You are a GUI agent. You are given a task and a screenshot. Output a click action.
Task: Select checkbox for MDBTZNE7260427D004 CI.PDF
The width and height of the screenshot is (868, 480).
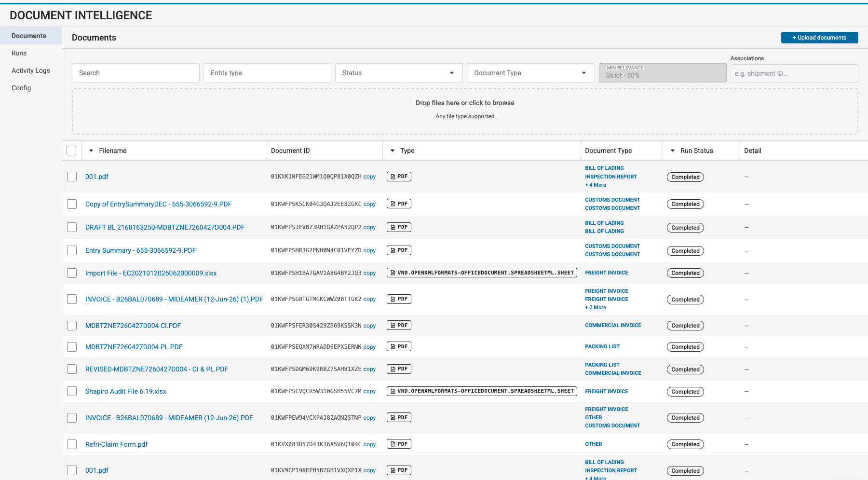click(72, 326)
